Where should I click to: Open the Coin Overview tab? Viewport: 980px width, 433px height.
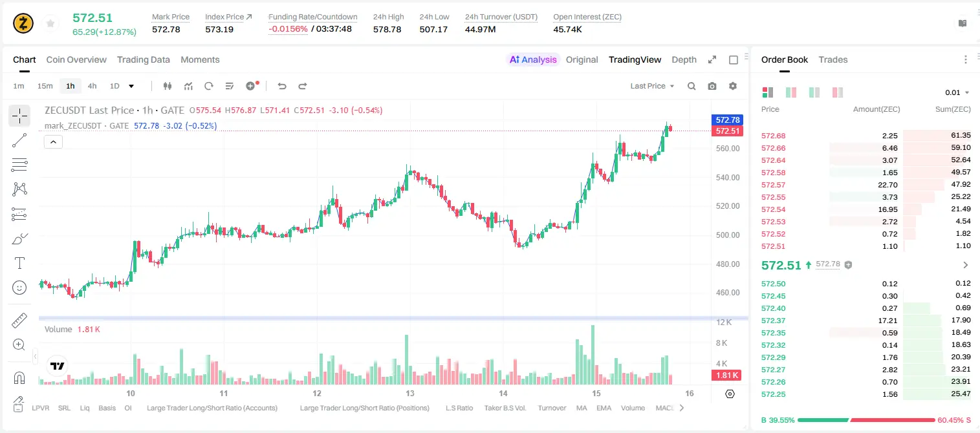point(76,59)
